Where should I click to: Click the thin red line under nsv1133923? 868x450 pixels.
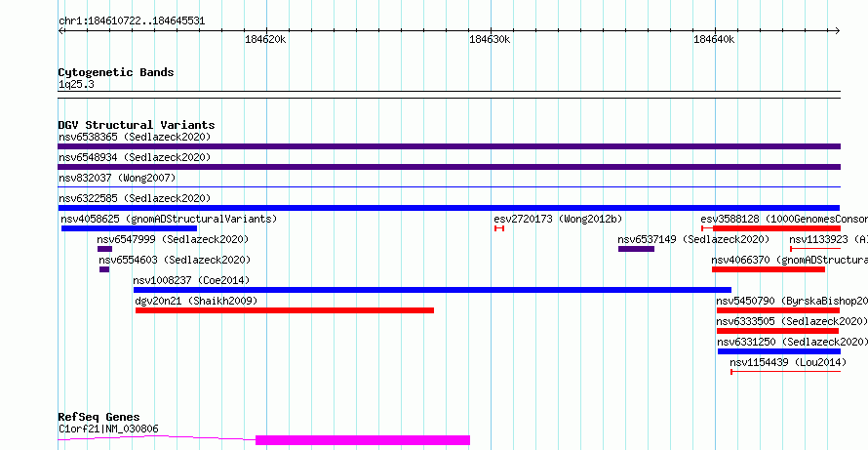click(x=815, y=249)
